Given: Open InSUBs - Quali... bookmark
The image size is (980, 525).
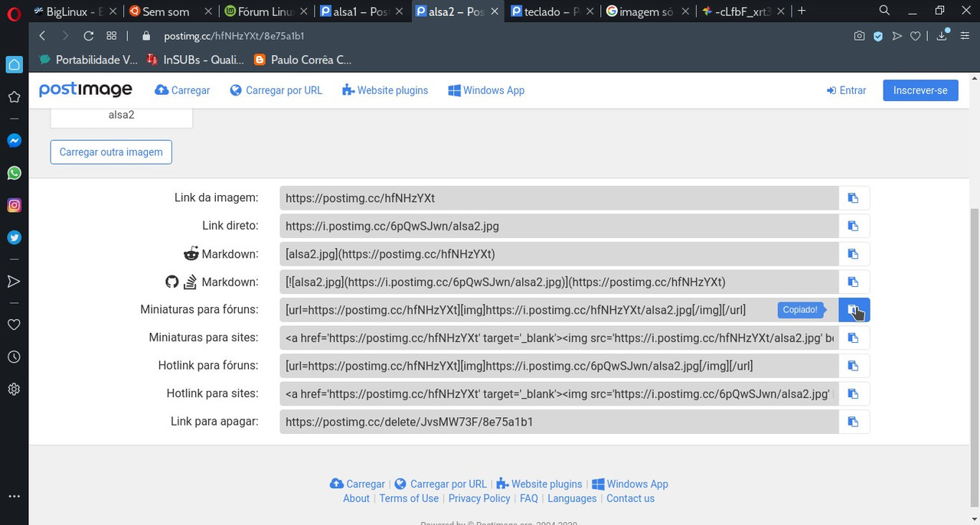Looking at the screenshot, I should (x=195, y=60).
